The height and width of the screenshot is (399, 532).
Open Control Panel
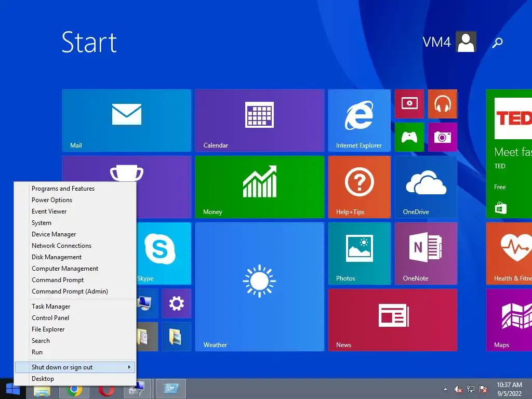(75, 318)
